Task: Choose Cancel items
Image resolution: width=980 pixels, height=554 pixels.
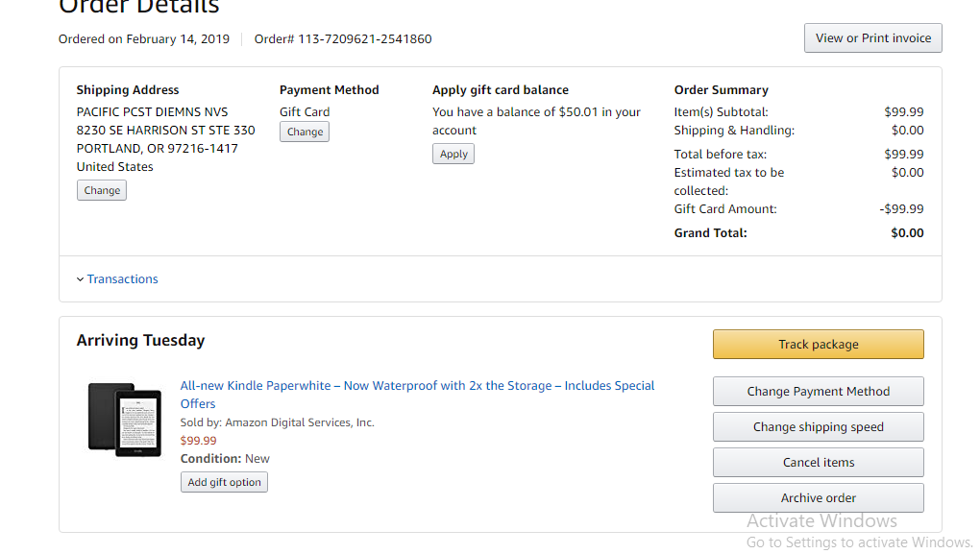Action: click(x=818, y=463)
